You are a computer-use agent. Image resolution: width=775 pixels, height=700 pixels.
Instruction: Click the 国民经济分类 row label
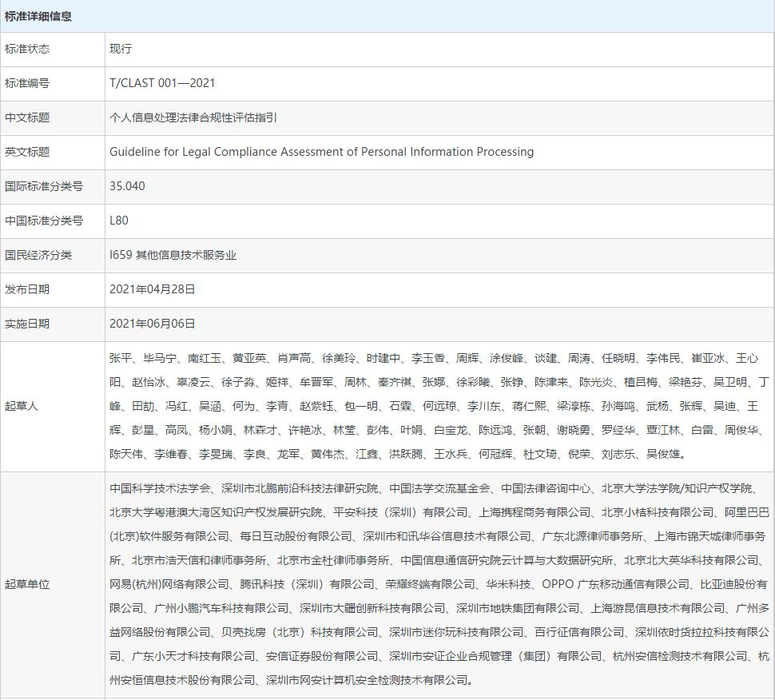(38, 255)
